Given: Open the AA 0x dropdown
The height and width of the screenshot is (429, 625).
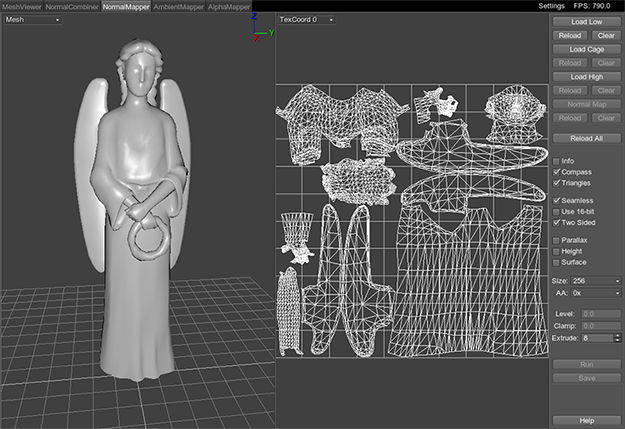Looking at the screenshot, I should click(595, 295).
